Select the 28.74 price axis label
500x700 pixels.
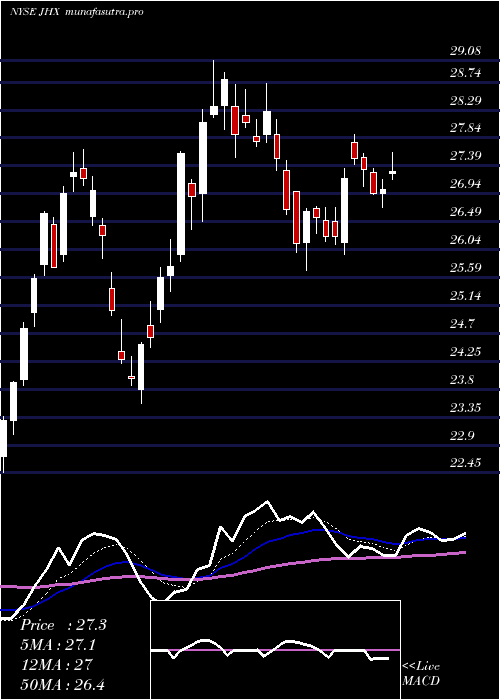coord(466,73)
